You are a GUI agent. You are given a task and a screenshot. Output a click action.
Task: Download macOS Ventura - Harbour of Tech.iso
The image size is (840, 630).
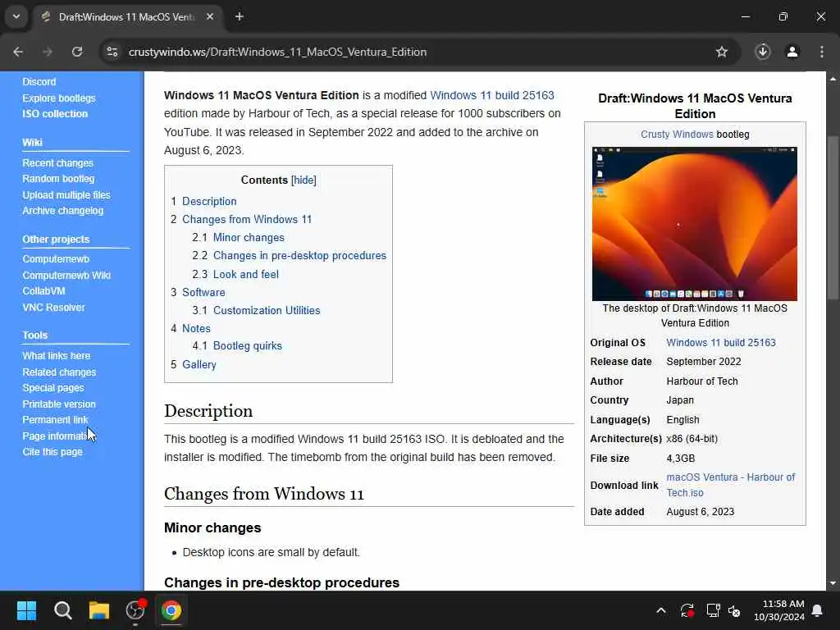[730, 485]
